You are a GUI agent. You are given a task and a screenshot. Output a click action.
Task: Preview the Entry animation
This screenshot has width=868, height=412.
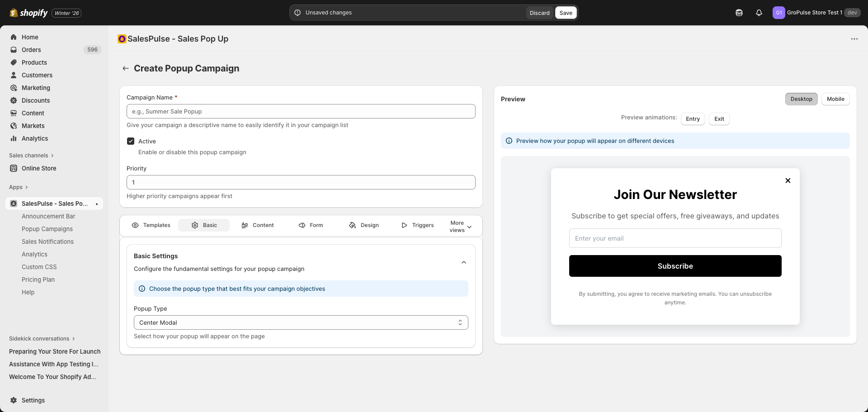click(x=693, y=119)
